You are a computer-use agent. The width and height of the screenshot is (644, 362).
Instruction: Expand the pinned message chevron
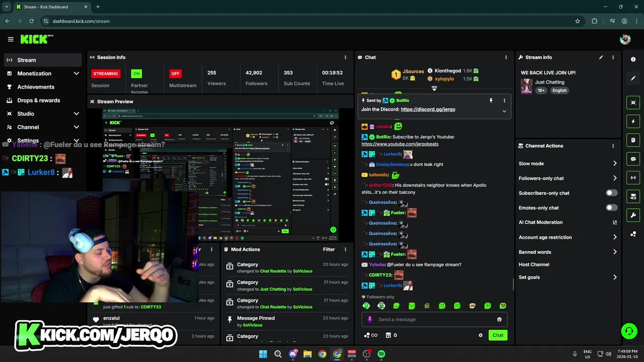[504, 111]
